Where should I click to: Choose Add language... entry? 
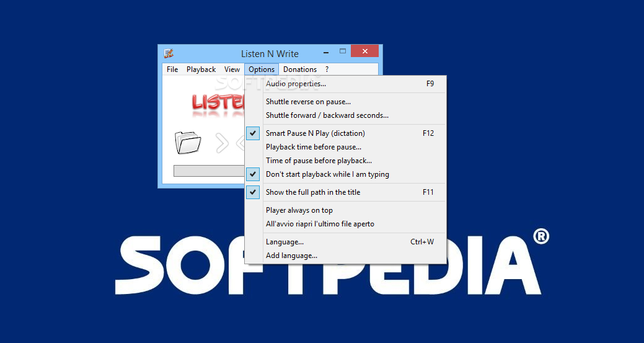coord(345,256)
